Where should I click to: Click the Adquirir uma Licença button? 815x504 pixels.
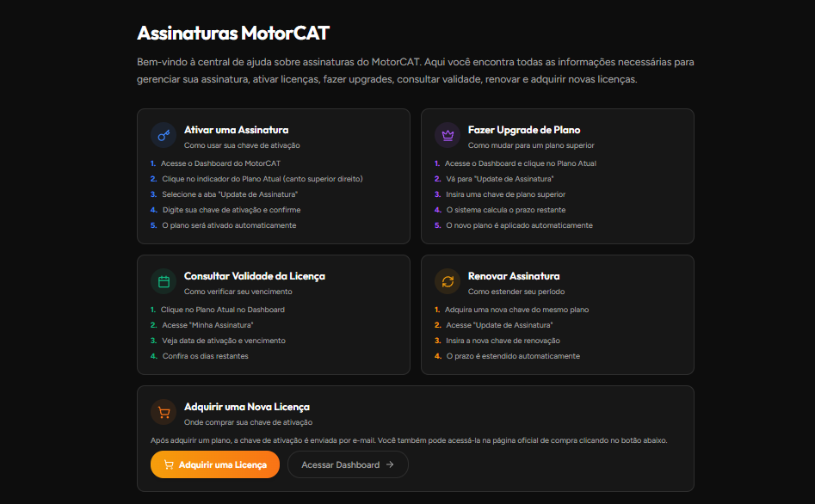pos(215,464)
